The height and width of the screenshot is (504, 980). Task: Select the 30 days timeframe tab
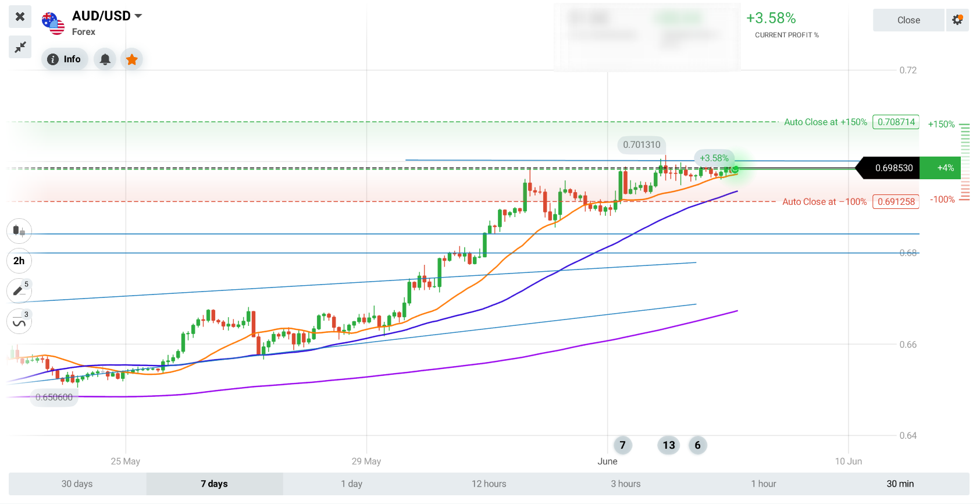[77, 484]
